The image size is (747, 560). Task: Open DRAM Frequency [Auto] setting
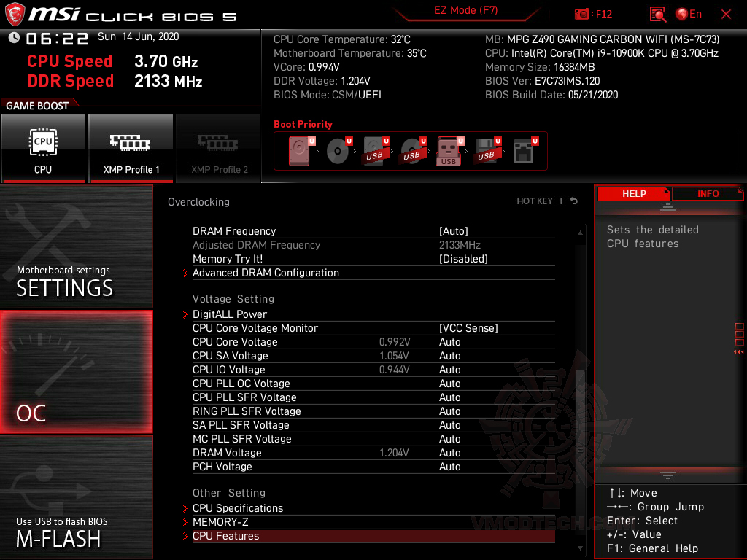coord(373,231)
